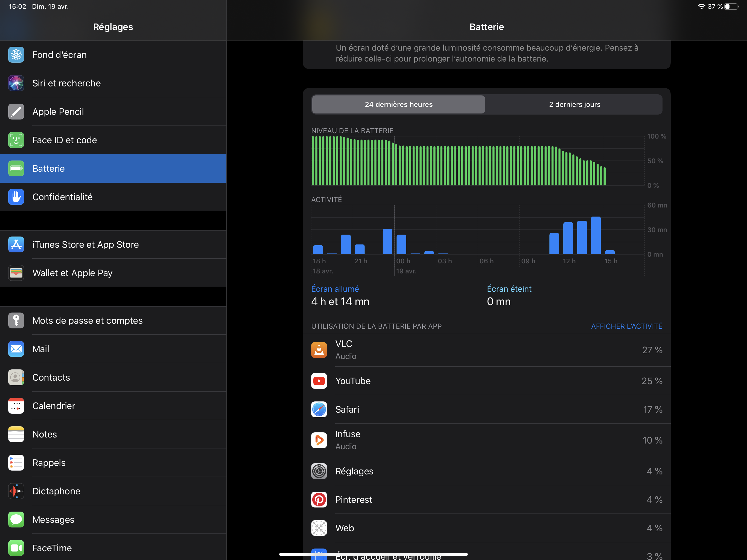Viewport: 747px width, 560px height.
Task: Switch to 2 derniers jours tab
Action: pyautogui.click(x=574, y=104)
